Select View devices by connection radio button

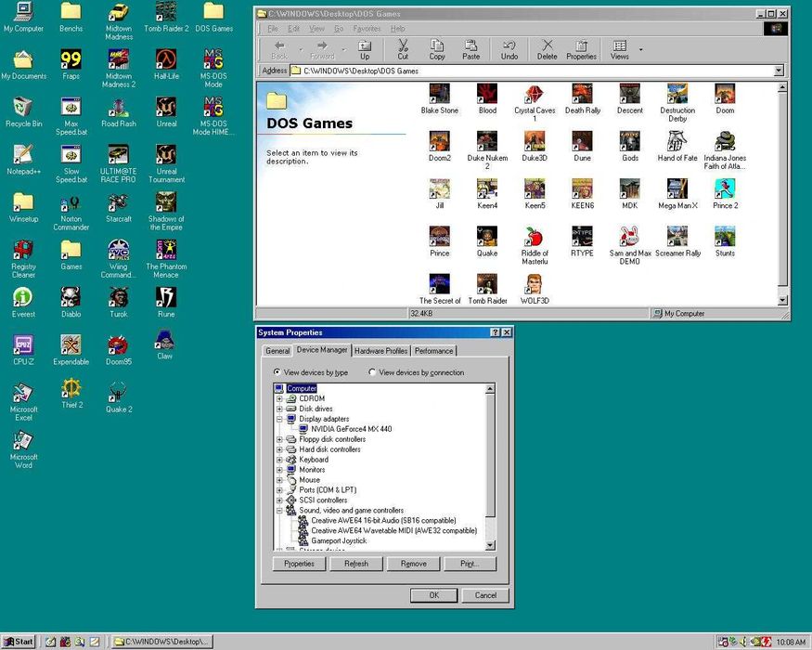point(372,372)
